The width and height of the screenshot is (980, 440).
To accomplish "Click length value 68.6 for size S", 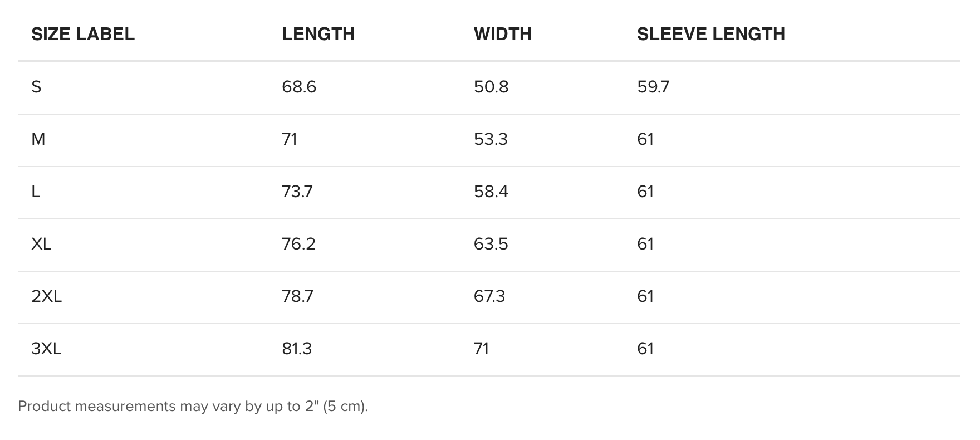I will coord(299,87).
